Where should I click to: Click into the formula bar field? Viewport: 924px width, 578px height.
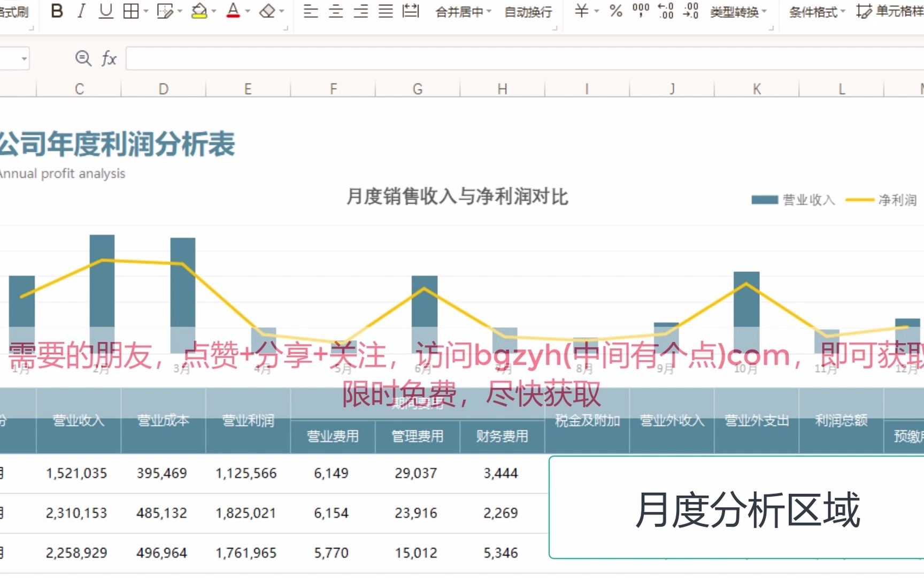525,58
